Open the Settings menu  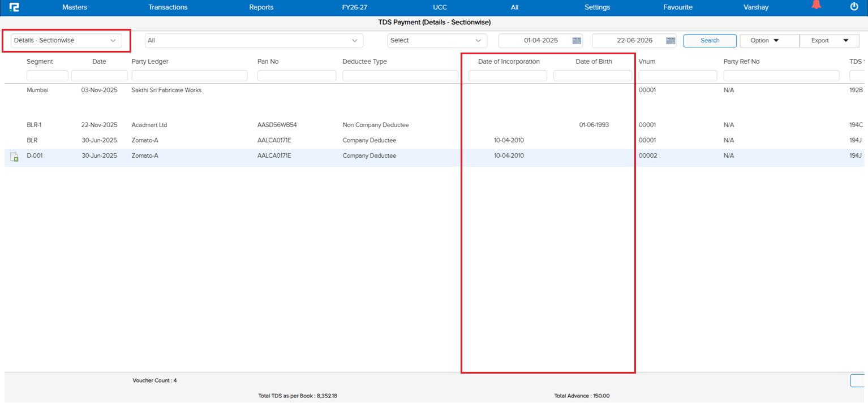pos(597,7)
